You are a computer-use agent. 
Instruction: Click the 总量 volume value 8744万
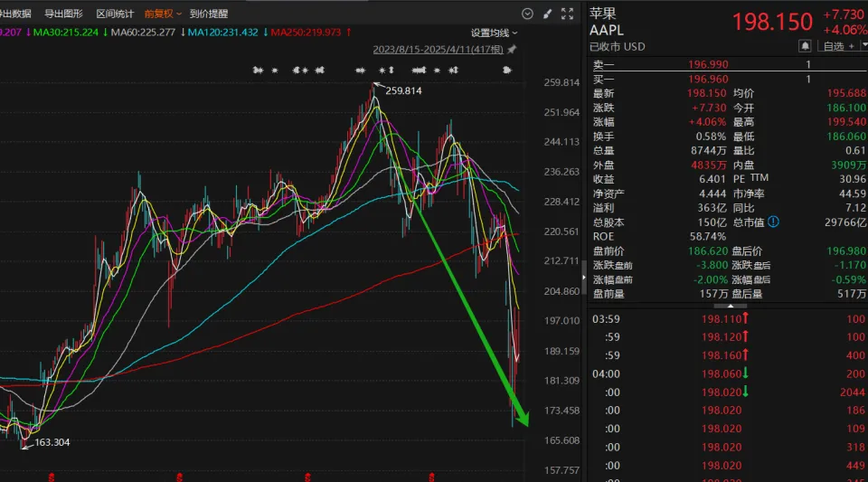[x=708, y=150]
